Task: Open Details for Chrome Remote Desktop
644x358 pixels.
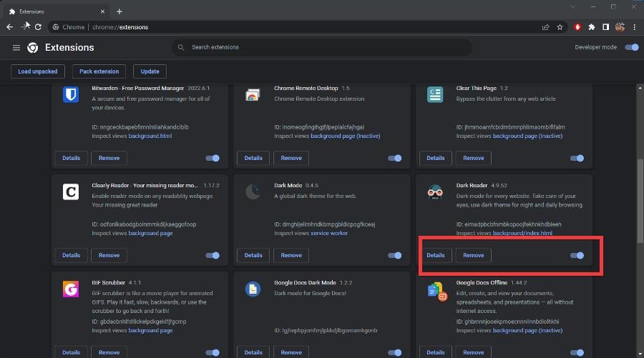Action: (x=253, y=159)
